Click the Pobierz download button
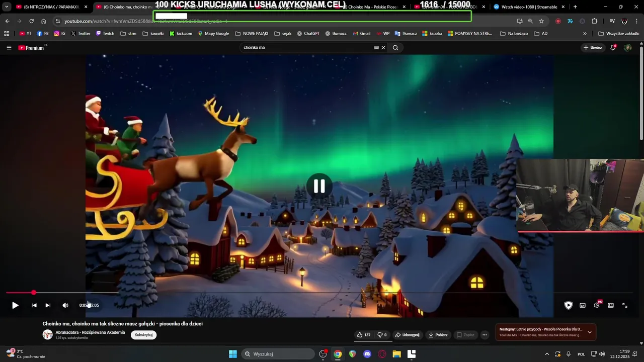Image resolution: width=644 pixels, height=362 pixels. (438, 335)
